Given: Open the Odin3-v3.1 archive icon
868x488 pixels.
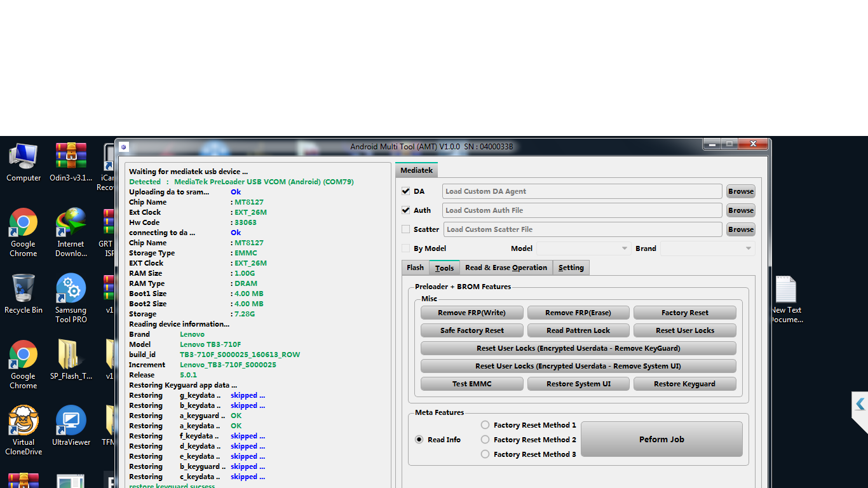Looking at the screenshot, I should pos(71,163).
